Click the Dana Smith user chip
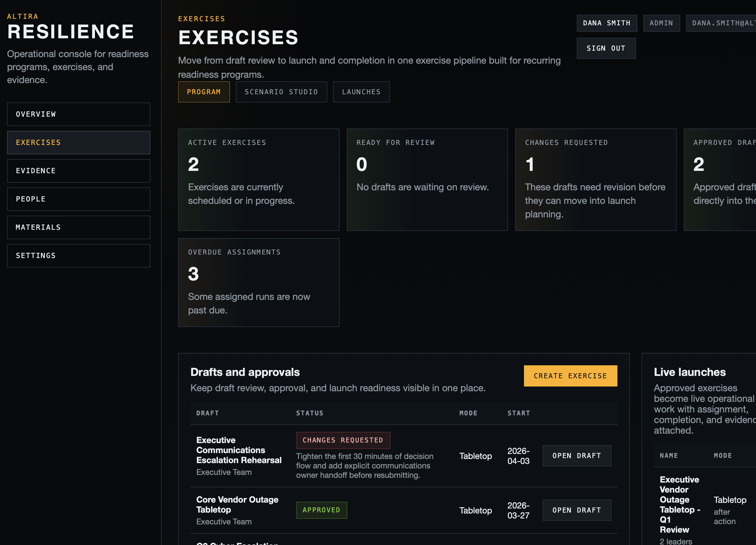The image size is (756, 545). (x=606, y=23)
